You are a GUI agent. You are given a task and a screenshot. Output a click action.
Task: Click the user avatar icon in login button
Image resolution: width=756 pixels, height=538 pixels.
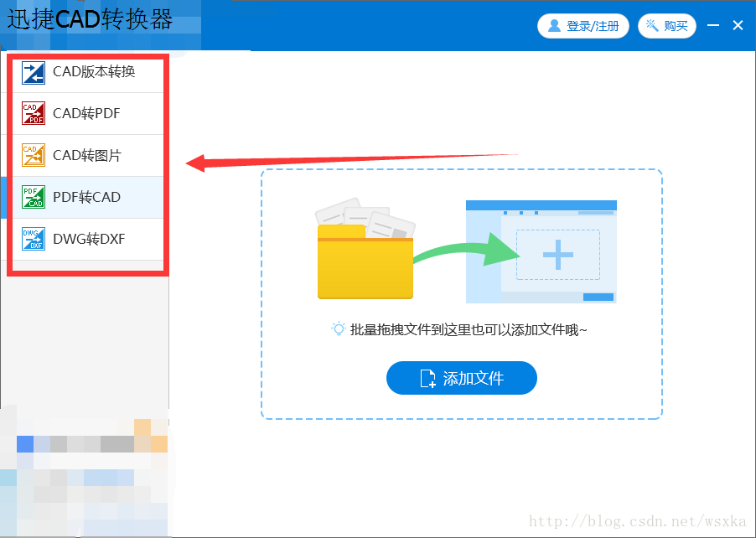pos(555,25)
